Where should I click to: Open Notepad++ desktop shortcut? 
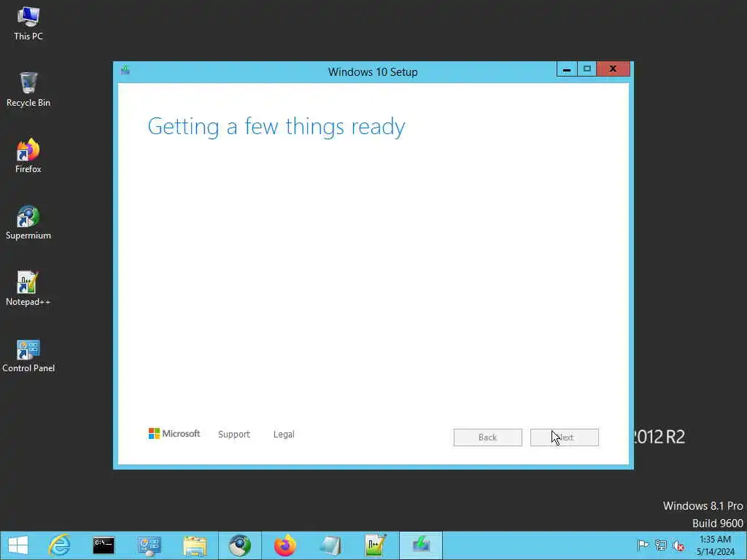(28, 289)
